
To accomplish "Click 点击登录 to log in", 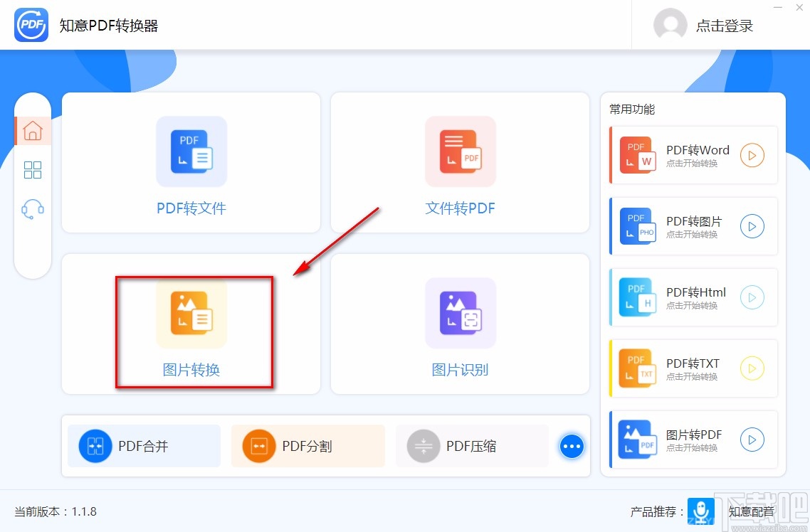I will [x=724, y=25].
